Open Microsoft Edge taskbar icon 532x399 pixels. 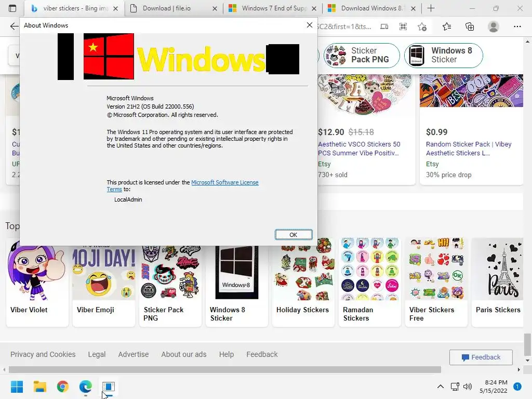click(86, 387)
